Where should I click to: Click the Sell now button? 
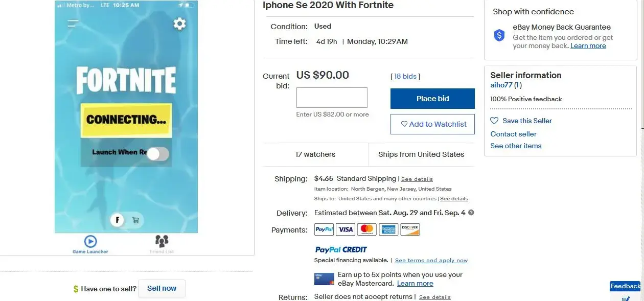162,288
